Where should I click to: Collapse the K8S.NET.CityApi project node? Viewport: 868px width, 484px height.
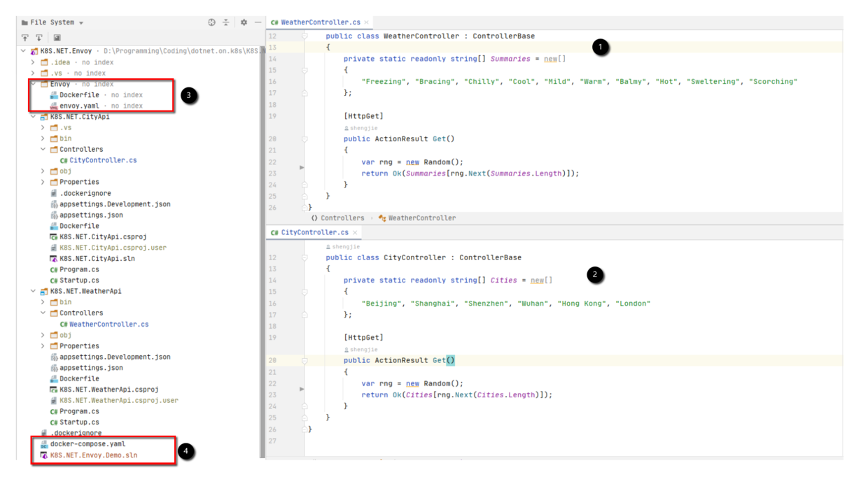click(x=33, y=117)
